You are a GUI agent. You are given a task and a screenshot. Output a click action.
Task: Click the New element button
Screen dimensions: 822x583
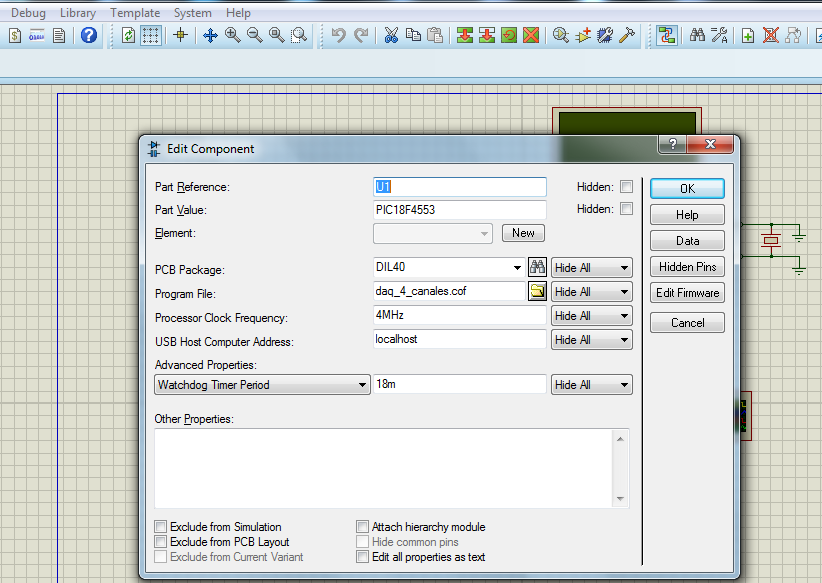pyautogui.click(x=523, y=233)
